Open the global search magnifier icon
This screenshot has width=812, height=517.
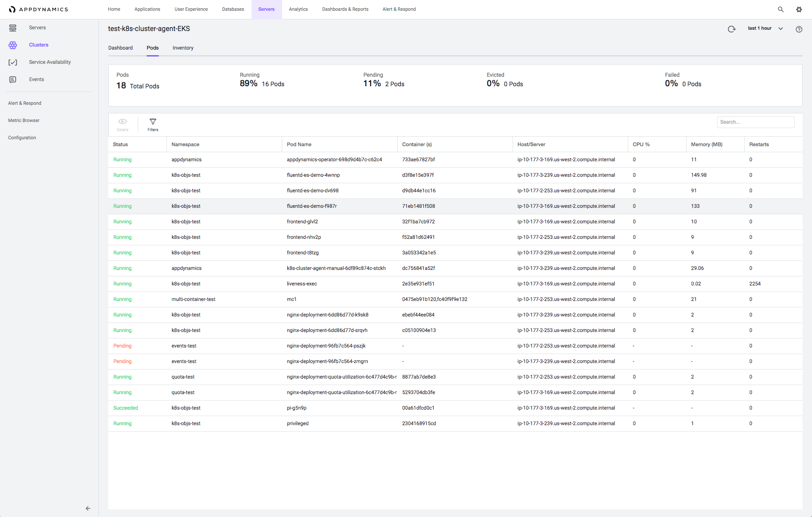[x=781, y=9]
